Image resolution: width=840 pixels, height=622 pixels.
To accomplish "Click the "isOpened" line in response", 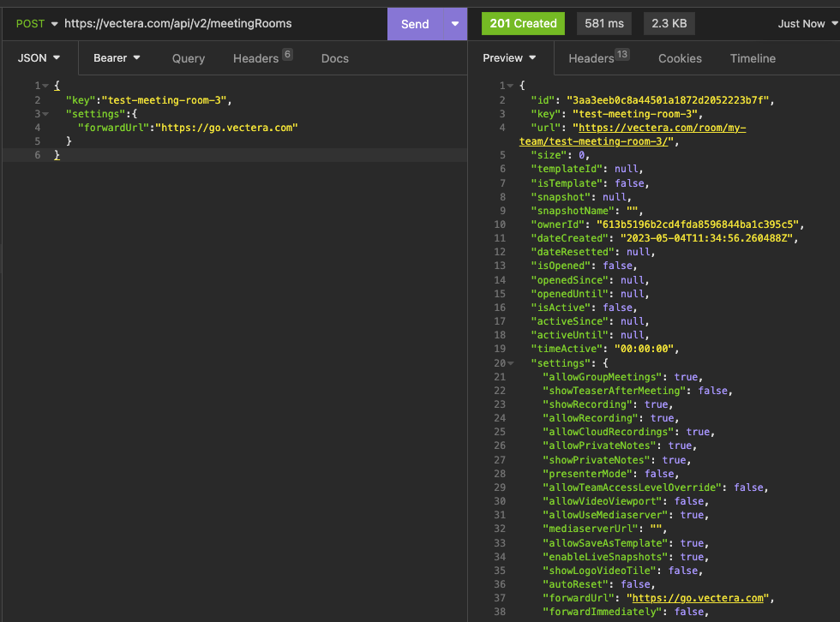I will point(584,266).
